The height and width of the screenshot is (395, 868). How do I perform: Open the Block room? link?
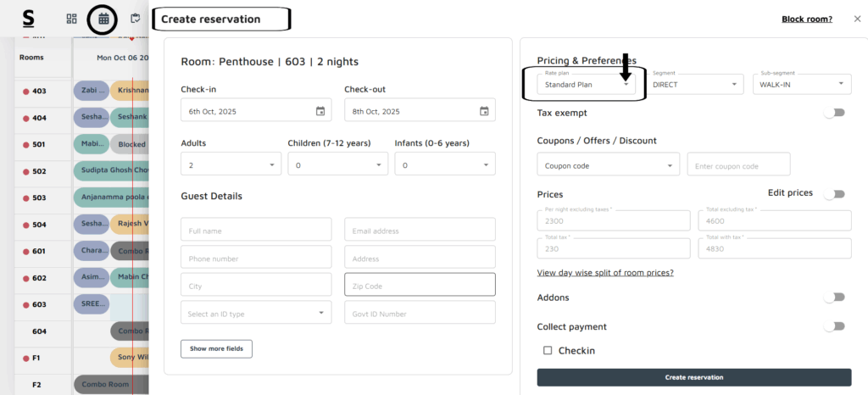click(x=806, y=19)
